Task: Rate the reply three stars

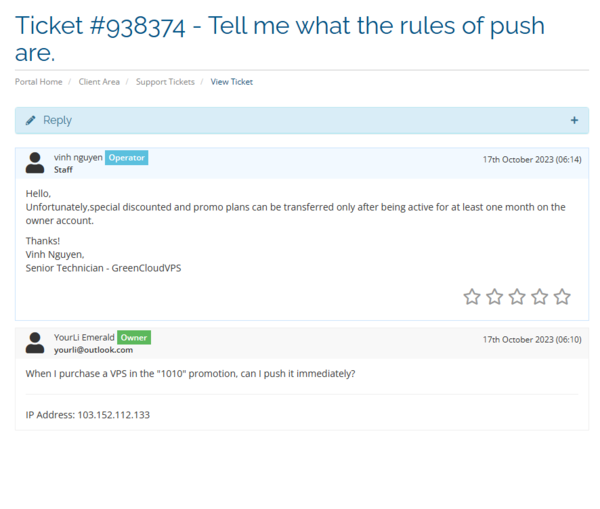Action: pyautogui.click(x=517, y=296)
